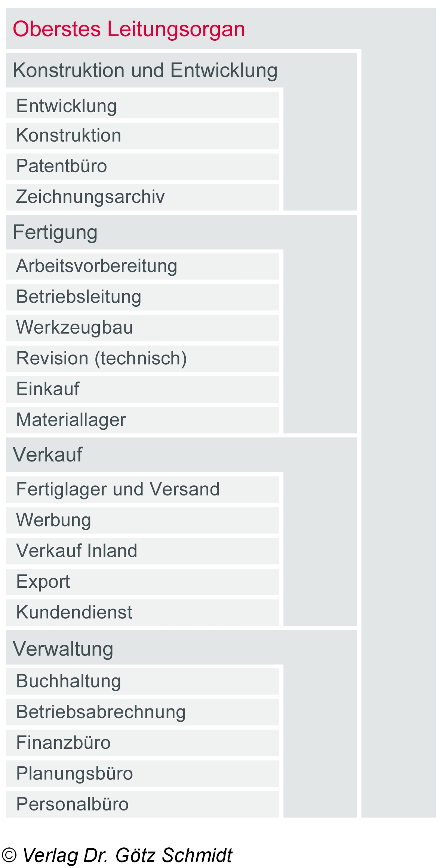443x868 pixels.
Task: Select the Verkauf section header
Action: [47, 455]
